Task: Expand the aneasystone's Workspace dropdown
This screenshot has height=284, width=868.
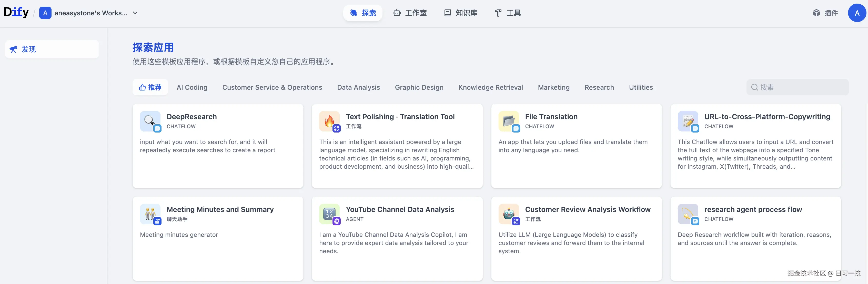Action: pos(135,13)
